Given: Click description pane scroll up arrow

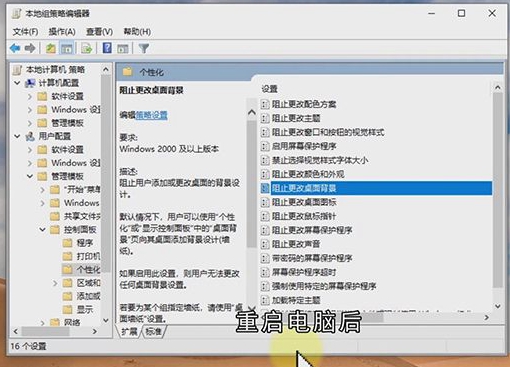Looking at the screenshot, I should coord(252,113).
